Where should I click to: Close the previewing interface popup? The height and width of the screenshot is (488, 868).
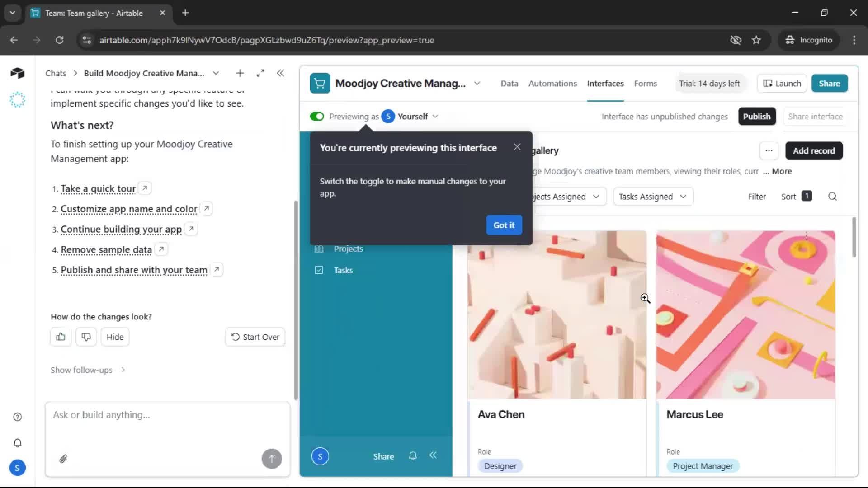click(x=517, y=147)
